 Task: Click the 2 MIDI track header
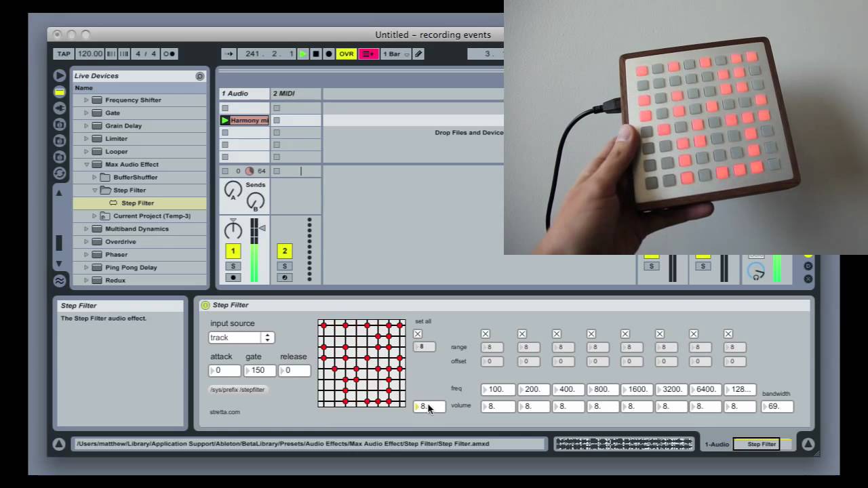tap(296, 94)
